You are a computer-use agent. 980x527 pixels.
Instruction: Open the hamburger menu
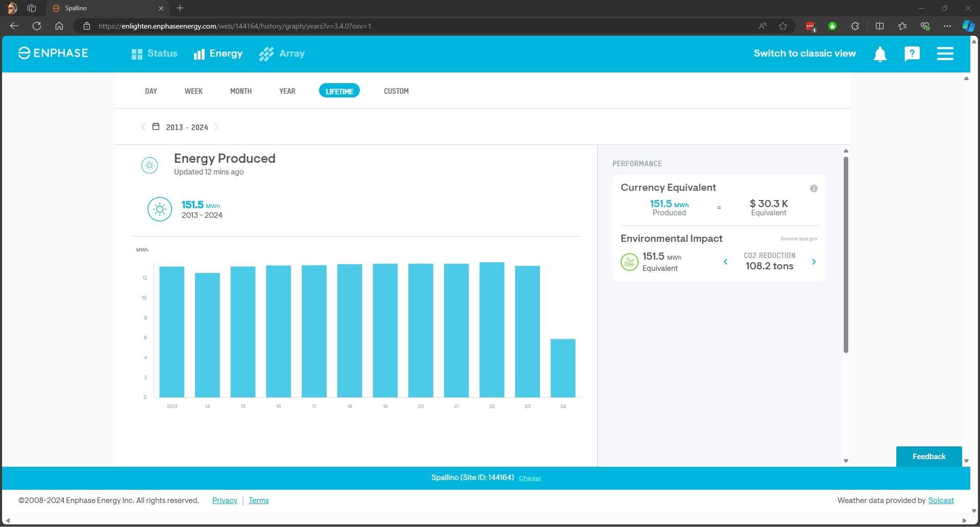(945, 54)
